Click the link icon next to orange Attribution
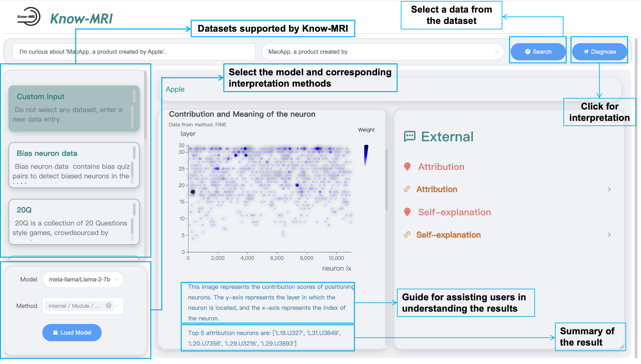The height and width of the screenshot is (364, 641). pyautogui.click(x=407, y=189)
